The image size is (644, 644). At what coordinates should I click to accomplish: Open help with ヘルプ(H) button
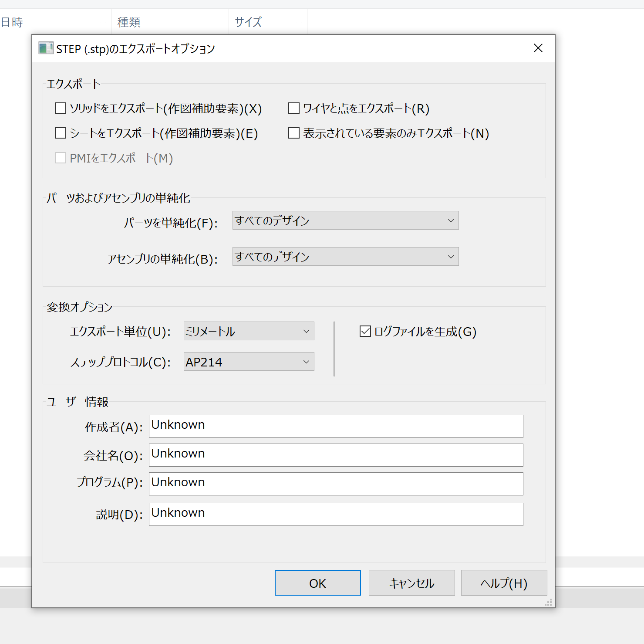(504, 583)
